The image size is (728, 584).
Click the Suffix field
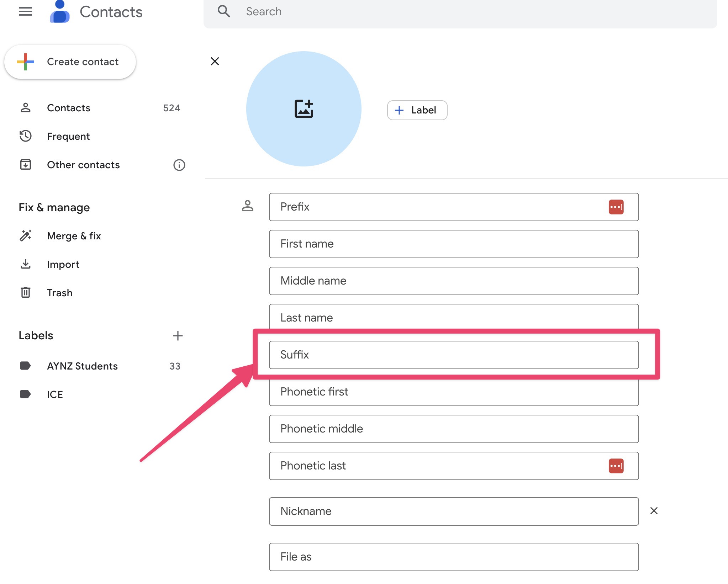(454, 355)
